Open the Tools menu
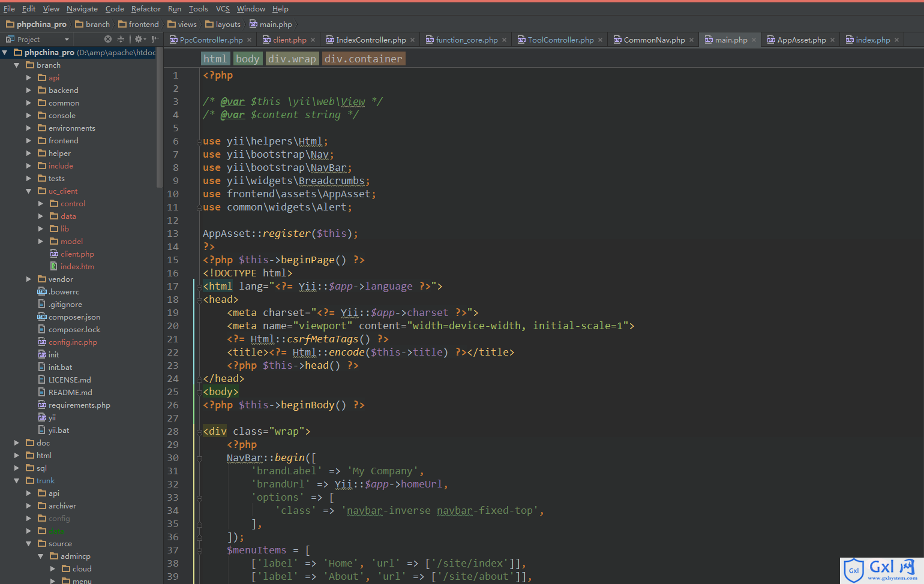This screenshot has height=584, width=924. coord(198,8)
